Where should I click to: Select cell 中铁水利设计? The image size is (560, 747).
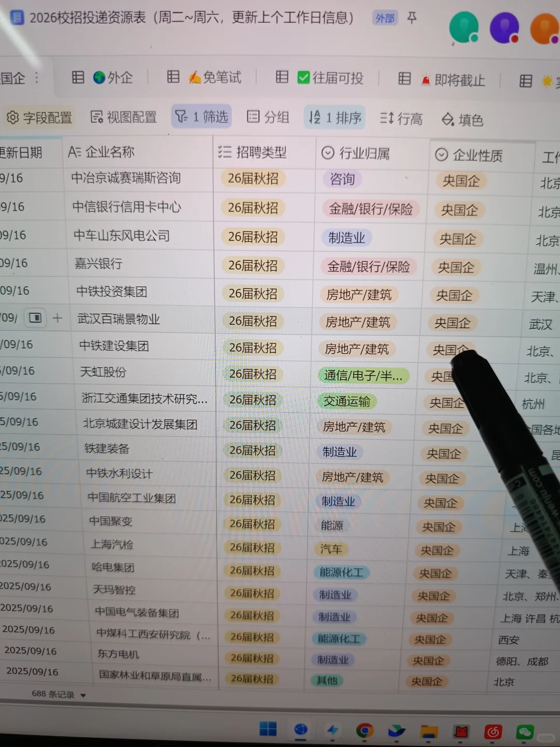119,474
